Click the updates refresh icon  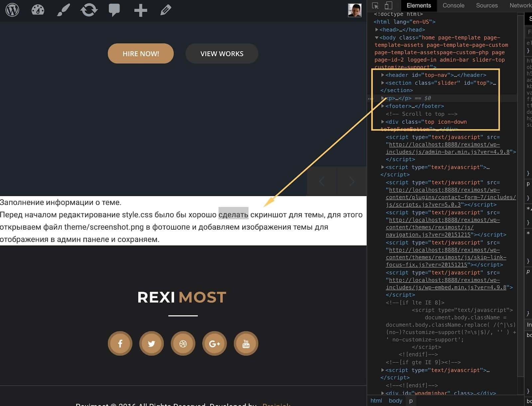89,10
